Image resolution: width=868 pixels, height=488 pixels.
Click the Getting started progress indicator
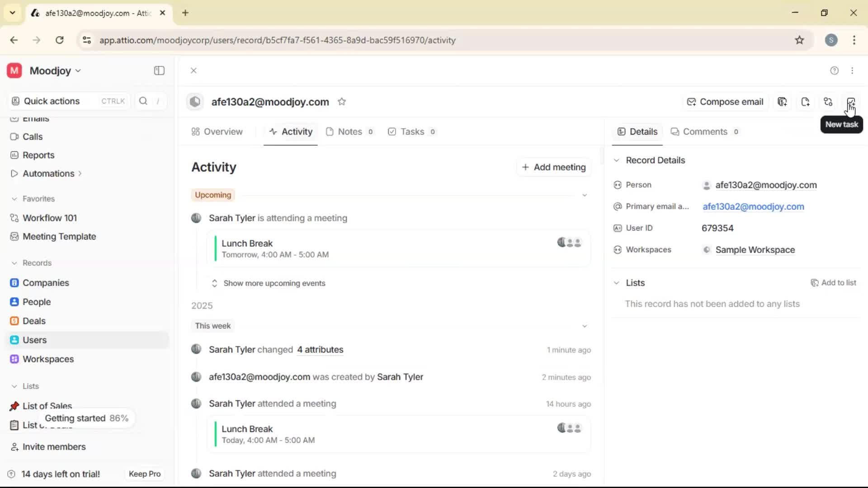tap(87, 418)
